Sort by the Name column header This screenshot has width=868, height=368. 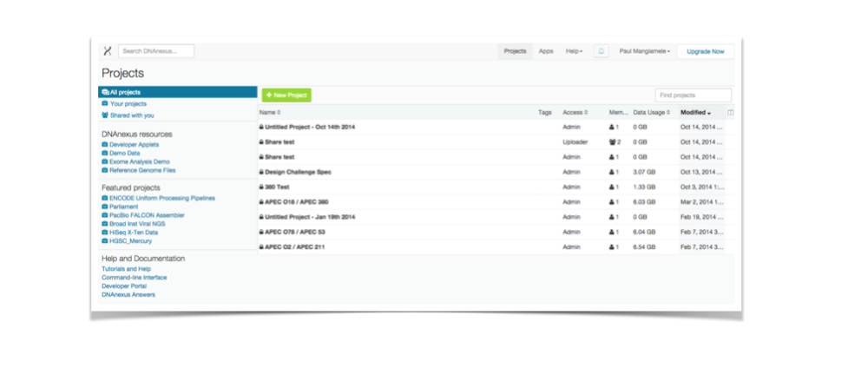point(270,112)
